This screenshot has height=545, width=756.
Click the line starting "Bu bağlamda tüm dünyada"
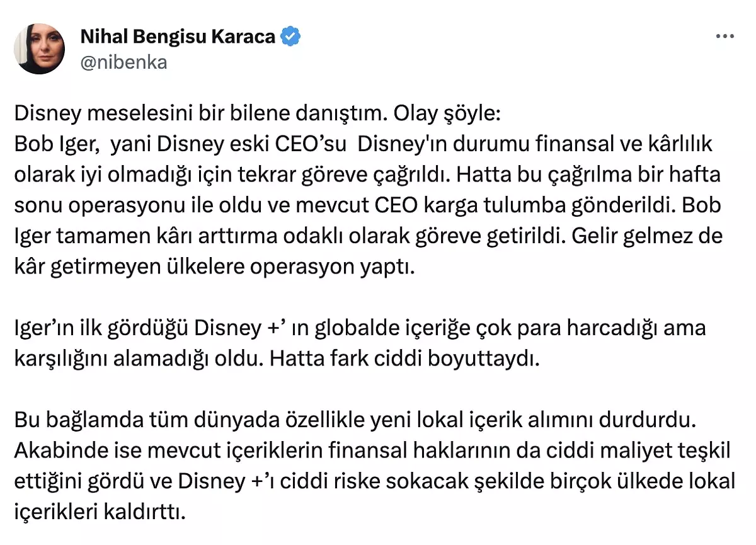click(355, 419)
